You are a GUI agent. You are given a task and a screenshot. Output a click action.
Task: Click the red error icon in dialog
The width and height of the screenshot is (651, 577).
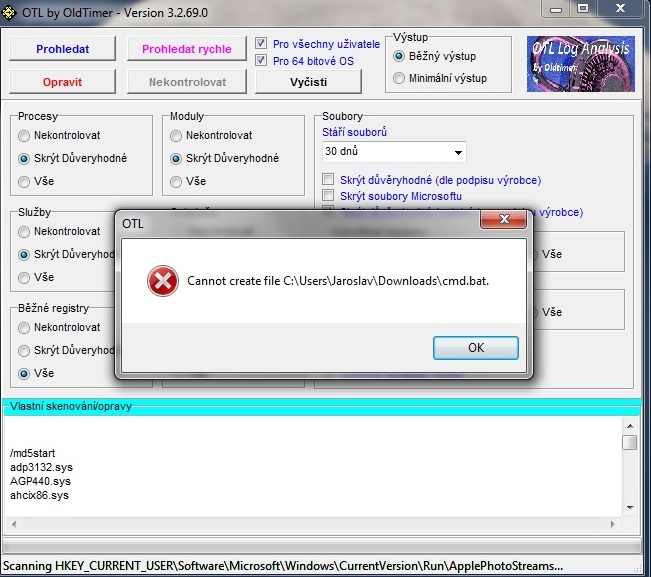point(162,282)
